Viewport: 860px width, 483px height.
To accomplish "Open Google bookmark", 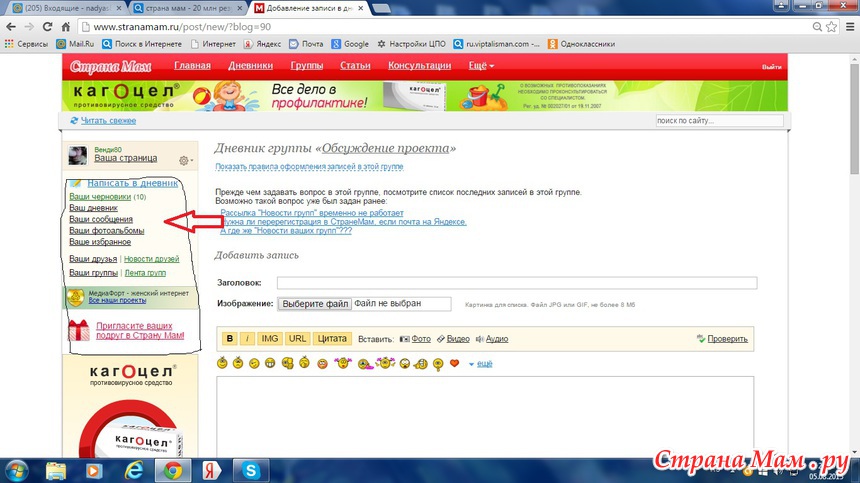I will [x=350, y=44].
